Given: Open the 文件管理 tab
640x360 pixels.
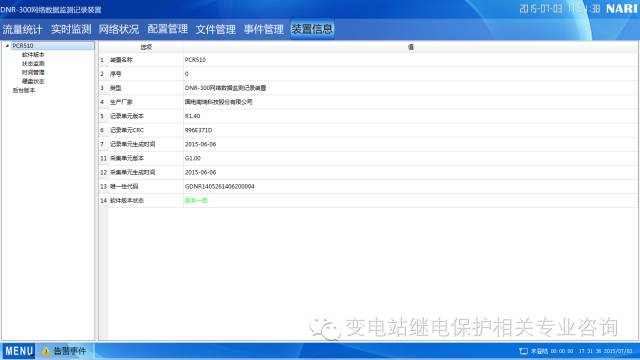Looking at the screenshot, I should coord(216,29).
